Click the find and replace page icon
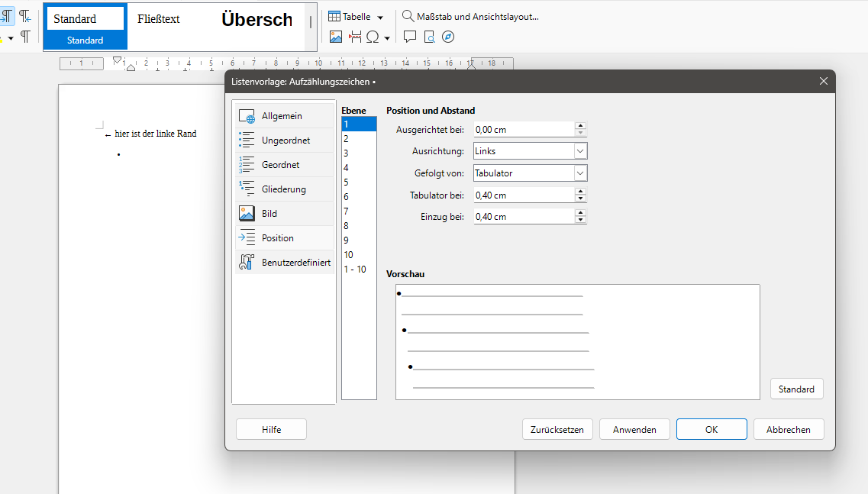868x494 pixels. (x=429, y=37)
